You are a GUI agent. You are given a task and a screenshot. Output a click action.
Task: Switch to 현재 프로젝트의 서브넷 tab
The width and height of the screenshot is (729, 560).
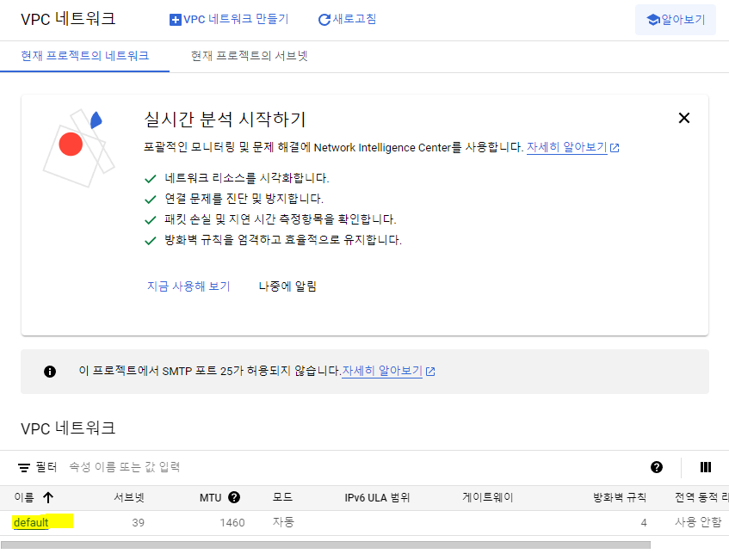[x=250, y=56]
